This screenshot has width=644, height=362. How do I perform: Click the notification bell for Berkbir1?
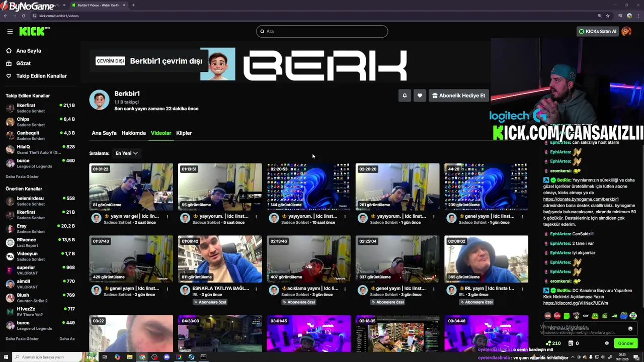(405, 96)
